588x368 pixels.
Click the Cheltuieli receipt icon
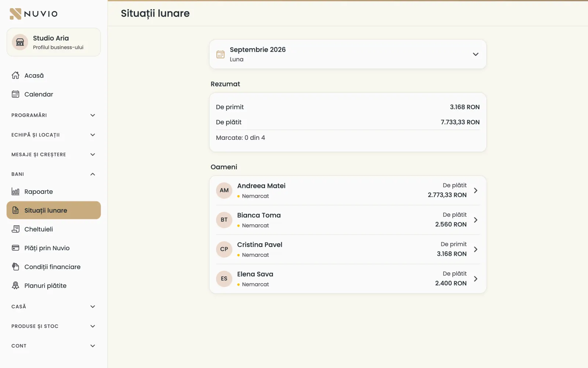(x=15, y=229)
